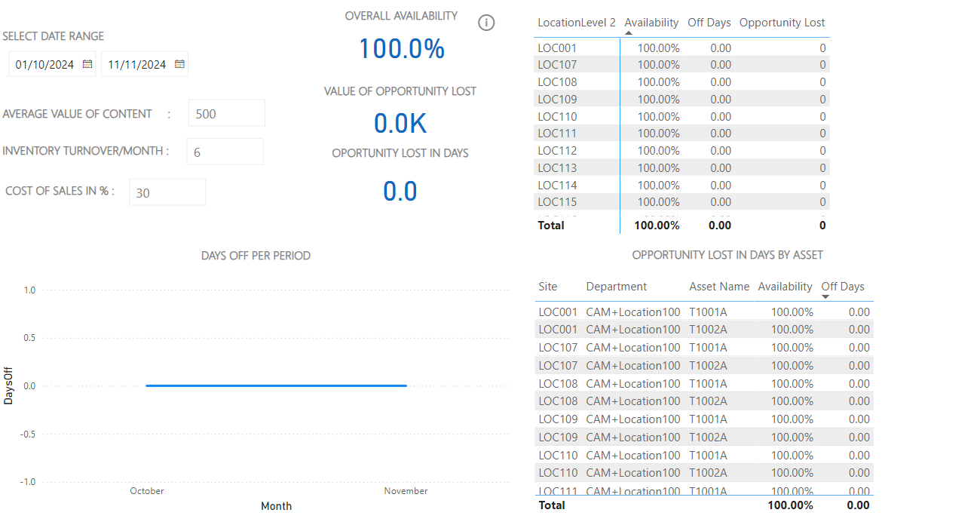Sort location table by Off Days header
Screen dimensions: 980x528
click(709, 23)
